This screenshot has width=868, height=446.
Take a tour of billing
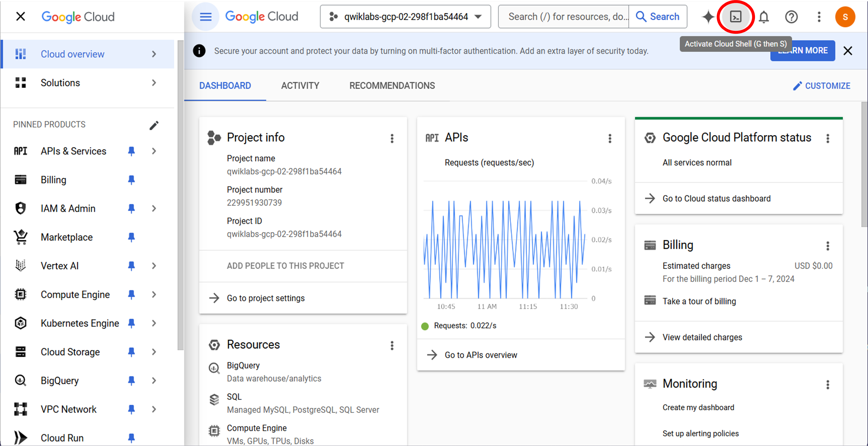pyautogui.click(x=699, y=302)
